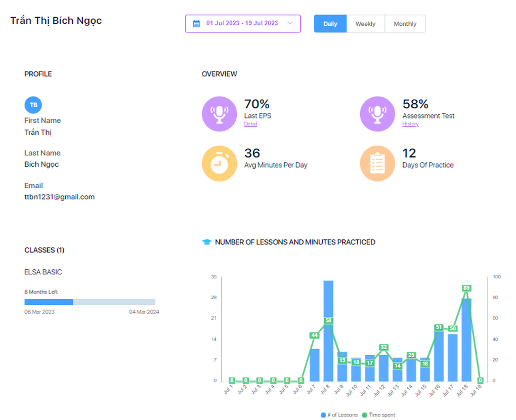Click the Last EPS microphone icon
The width and height of the screenshot is (516, 420).
219,114
